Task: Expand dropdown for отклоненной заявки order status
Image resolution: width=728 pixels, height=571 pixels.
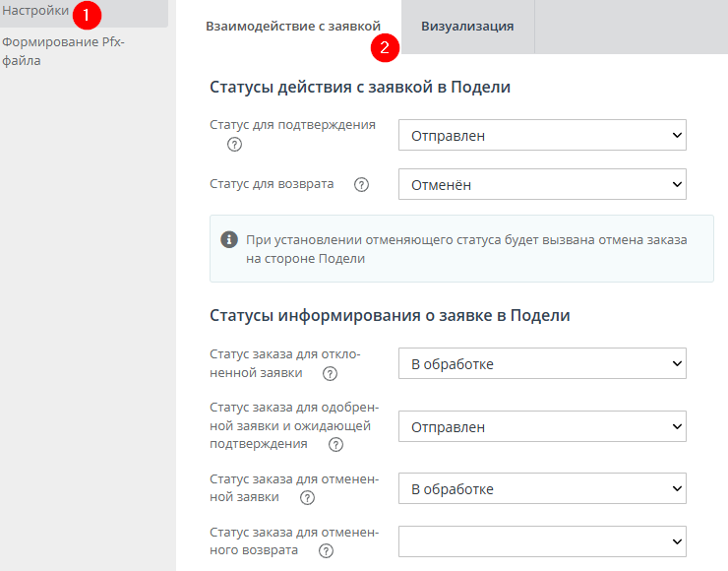Action: 542,364
